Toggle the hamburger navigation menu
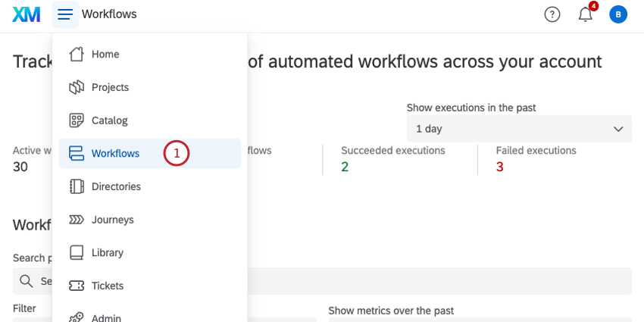Image resolution: width=644 pixels, height=322 pixels. tap(65, 14)
